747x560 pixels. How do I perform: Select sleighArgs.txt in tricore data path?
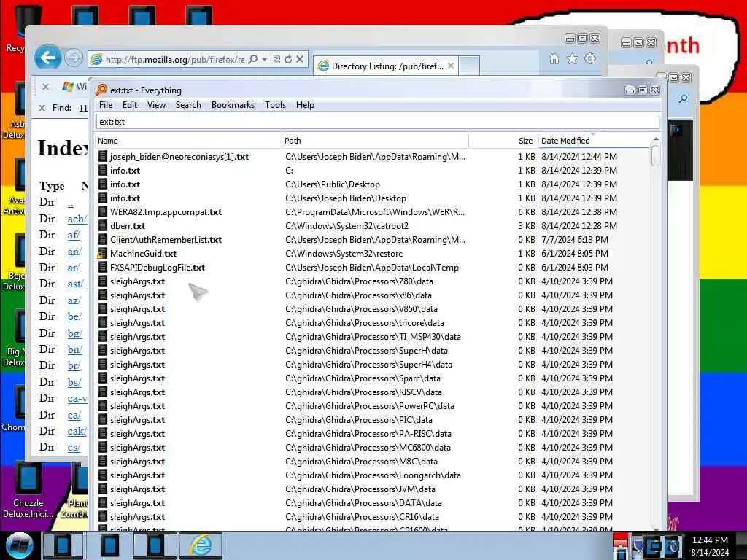(x=137, y=322)
